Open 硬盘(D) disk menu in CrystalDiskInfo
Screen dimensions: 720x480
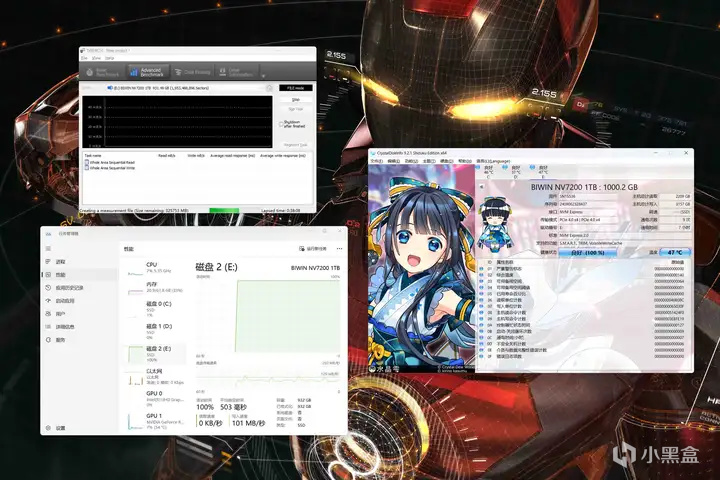point(447,161)
